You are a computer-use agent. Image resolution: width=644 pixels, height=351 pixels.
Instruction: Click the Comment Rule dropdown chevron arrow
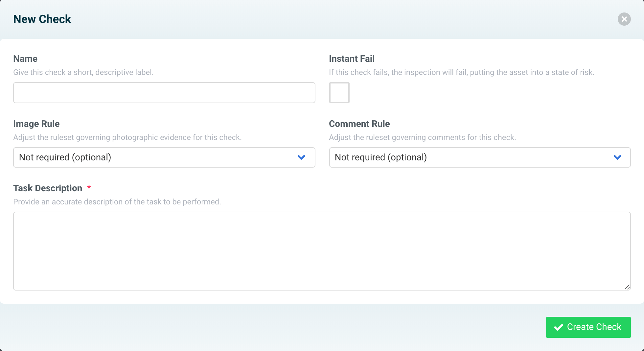point(617,157)
